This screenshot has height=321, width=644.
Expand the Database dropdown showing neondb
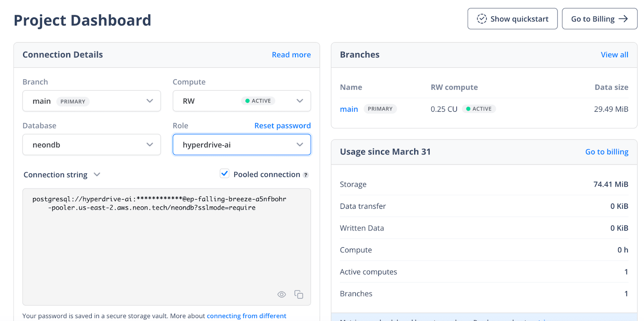91,145
